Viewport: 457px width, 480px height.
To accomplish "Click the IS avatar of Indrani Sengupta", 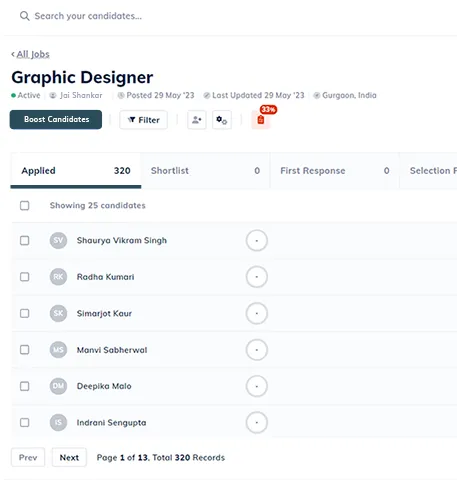I will pyautogui.click(x=58, y=422).
